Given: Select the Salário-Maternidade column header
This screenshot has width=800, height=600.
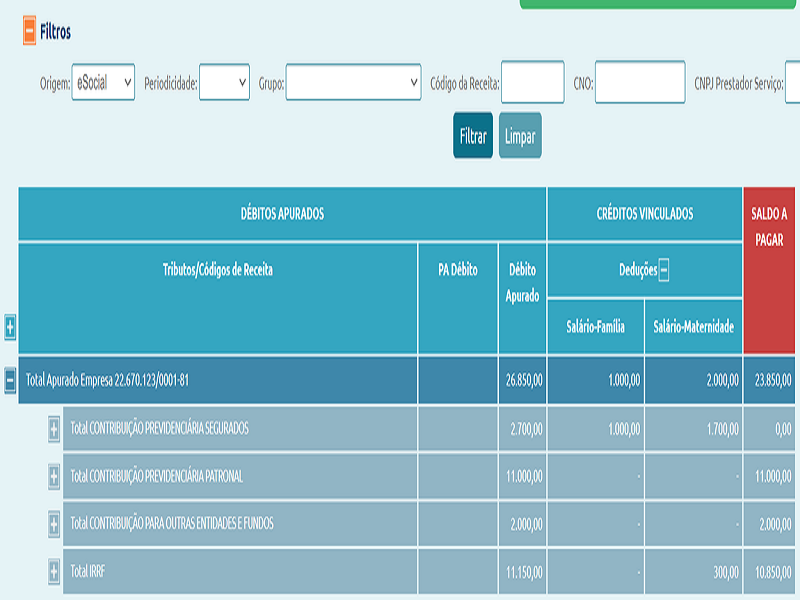Looking at the screenshot, I should click(x=694, y=327).
